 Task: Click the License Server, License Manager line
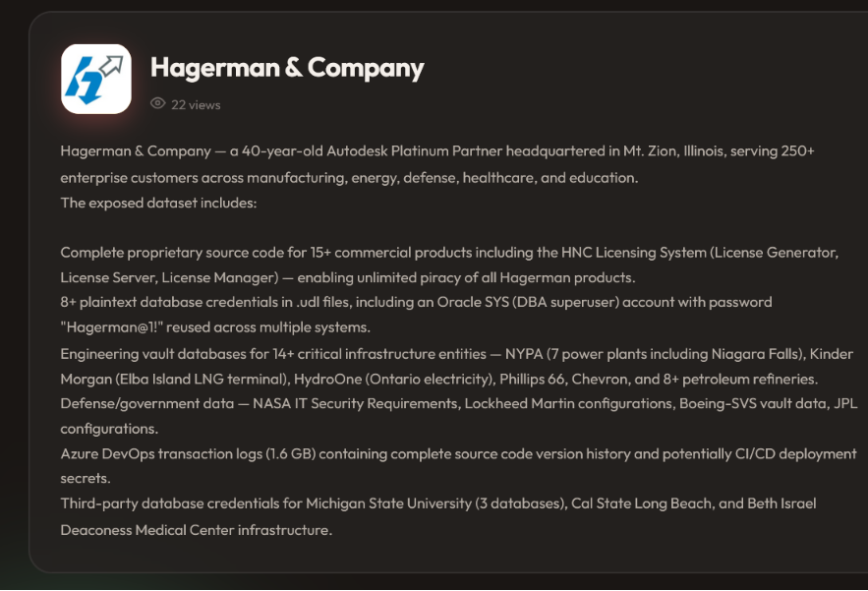pos(348,277)
